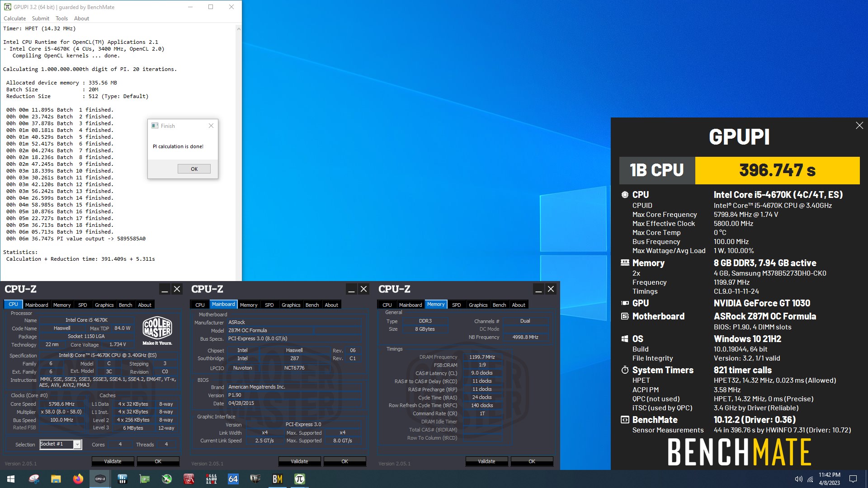The height and width of the screenshot is (488, 868).
Task: Open network settings in system tray
Action: (810, 479)
